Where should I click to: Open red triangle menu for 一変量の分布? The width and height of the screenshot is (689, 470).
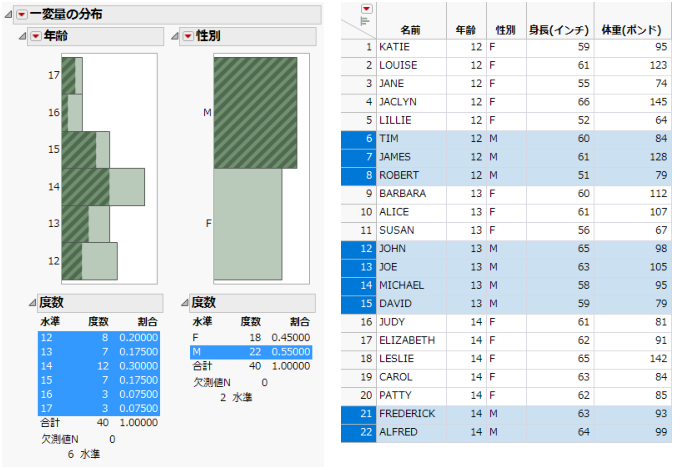pos(22,14)
